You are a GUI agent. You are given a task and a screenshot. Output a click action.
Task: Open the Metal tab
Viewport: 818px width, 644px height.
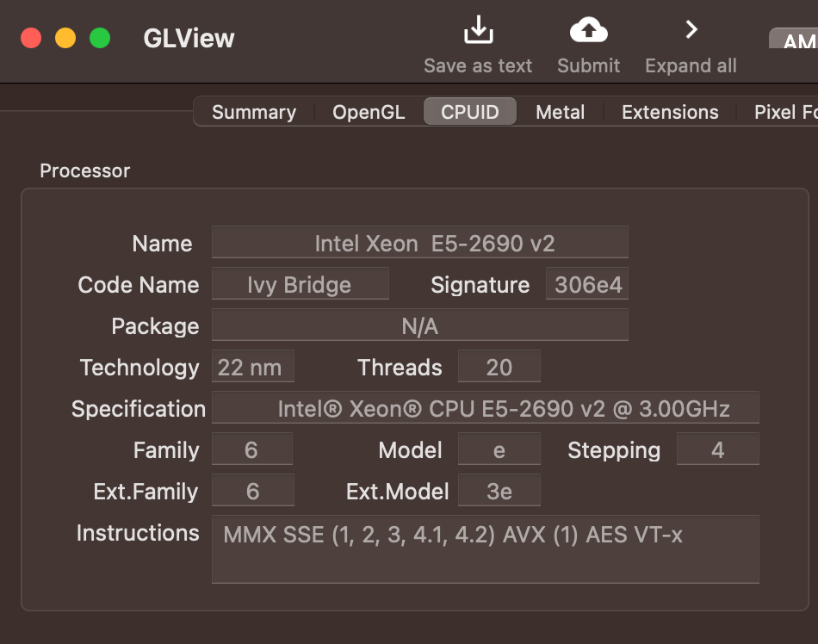561,112
